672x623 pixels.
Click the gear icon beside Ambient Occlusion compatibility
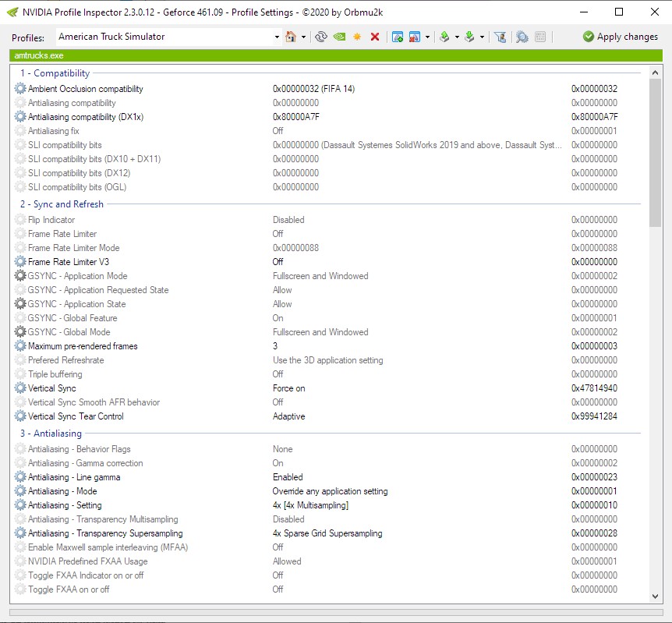click(x=20, y=89)
